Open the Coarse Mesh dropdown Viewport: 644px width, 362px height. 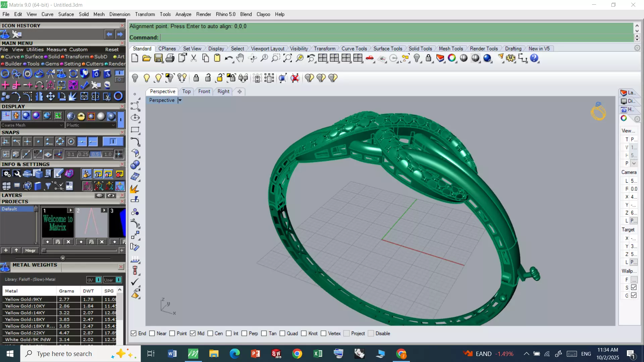32,125
